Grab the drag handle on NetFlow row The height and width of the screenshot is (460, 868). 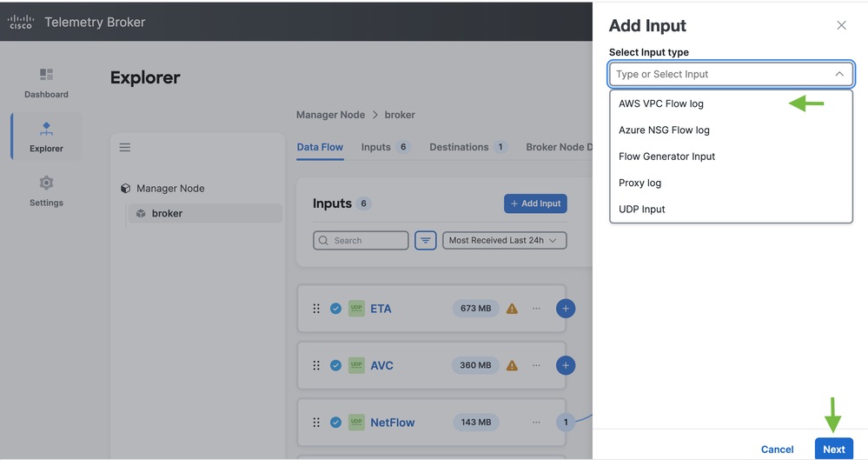click(x=316, y=423)
